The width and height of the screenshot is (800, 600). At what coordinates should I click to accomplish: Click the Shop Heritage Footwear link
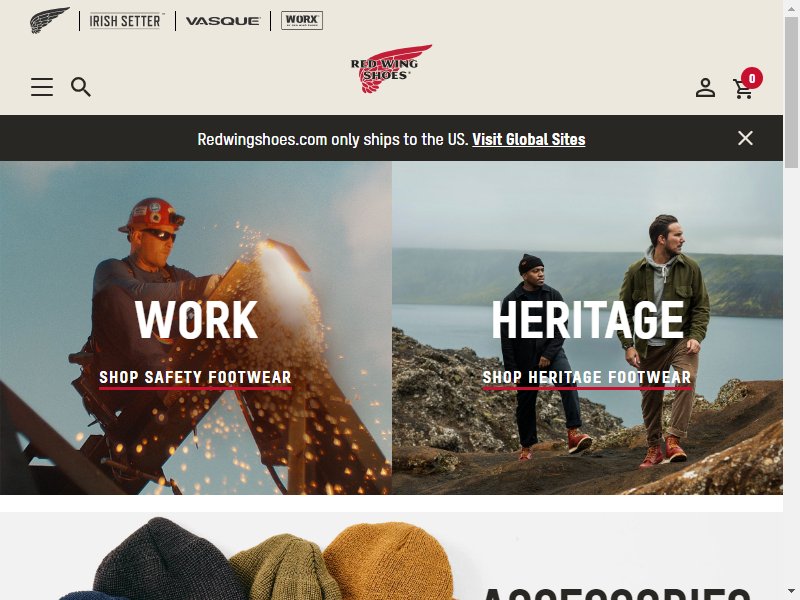click(587, 378)
